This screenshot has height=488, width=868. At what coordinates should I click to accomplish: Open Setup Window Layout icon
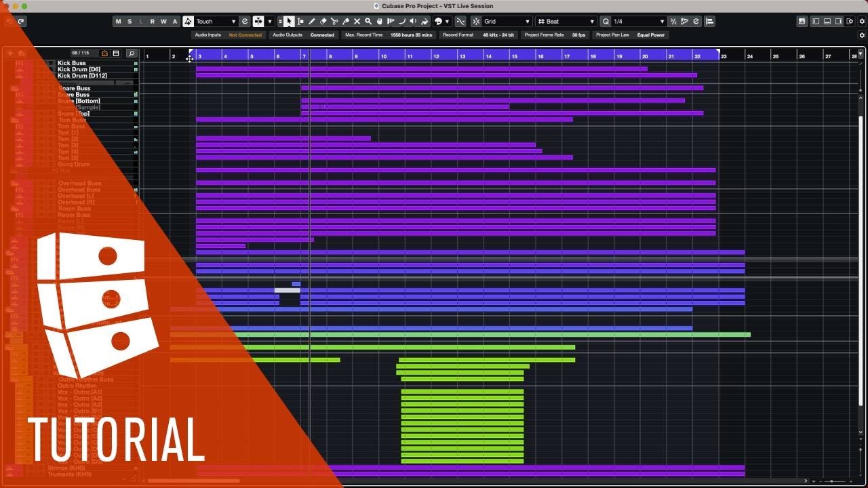(850, 22)
